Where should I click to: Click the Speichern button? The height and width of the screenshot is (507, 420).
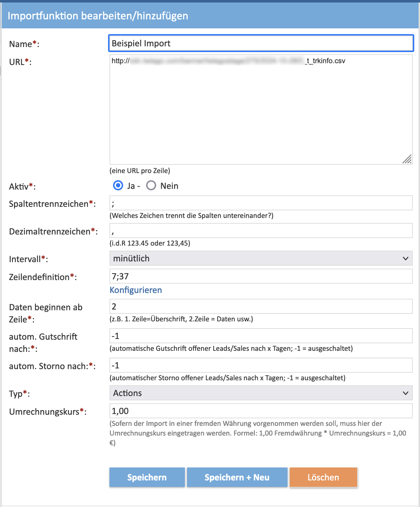pos(147,477)
